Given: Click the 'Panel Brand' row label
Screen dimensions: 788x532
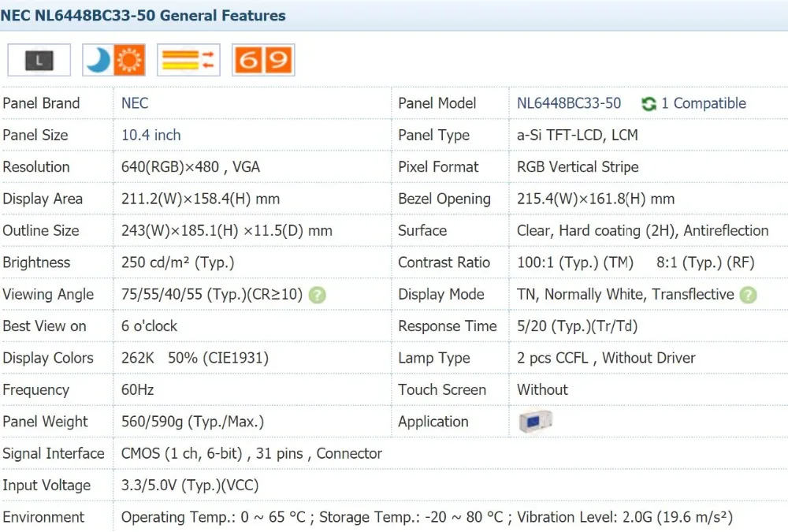Looking at the screenshot, I should 41,103.
